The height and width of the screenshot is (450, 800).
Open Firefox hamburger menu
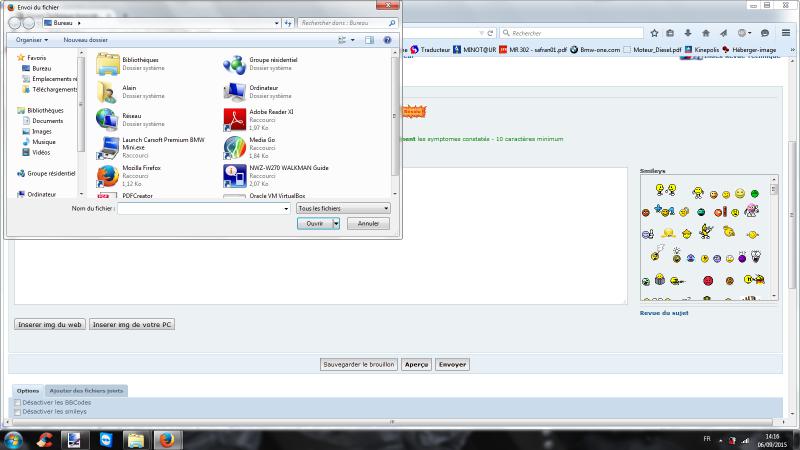click(786, 33)
